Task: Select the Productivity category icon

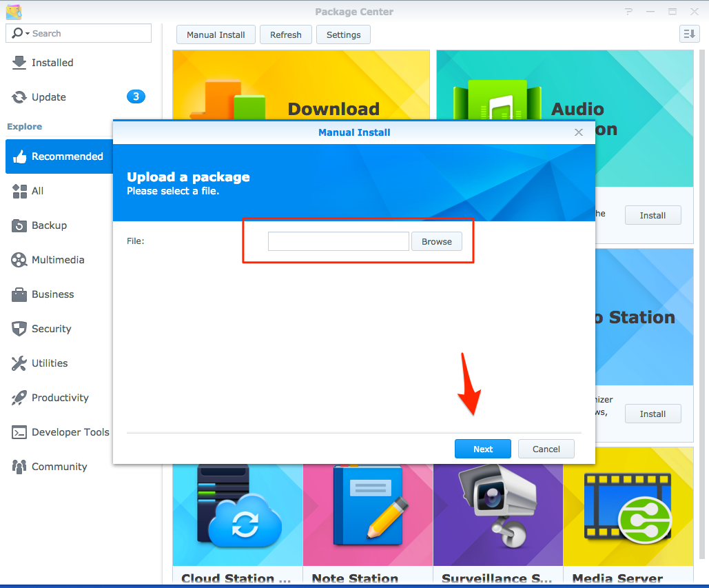Action: pos(21,398)
